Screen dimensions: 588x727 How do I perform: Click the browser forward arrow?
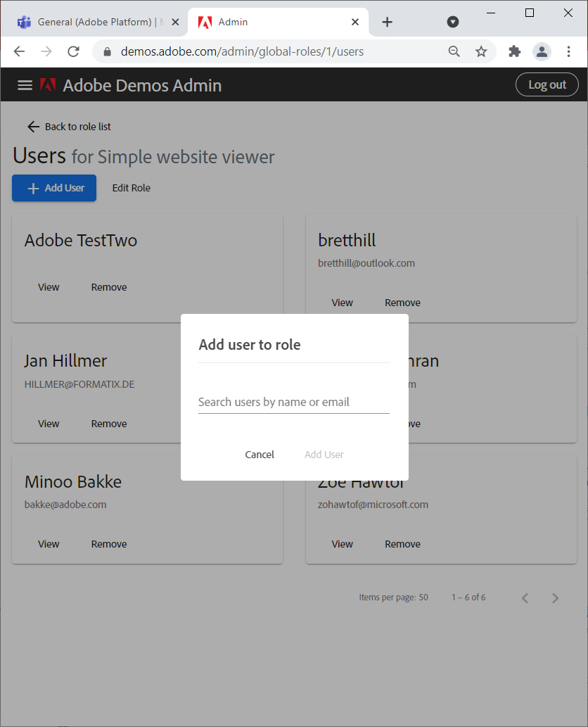46,51
